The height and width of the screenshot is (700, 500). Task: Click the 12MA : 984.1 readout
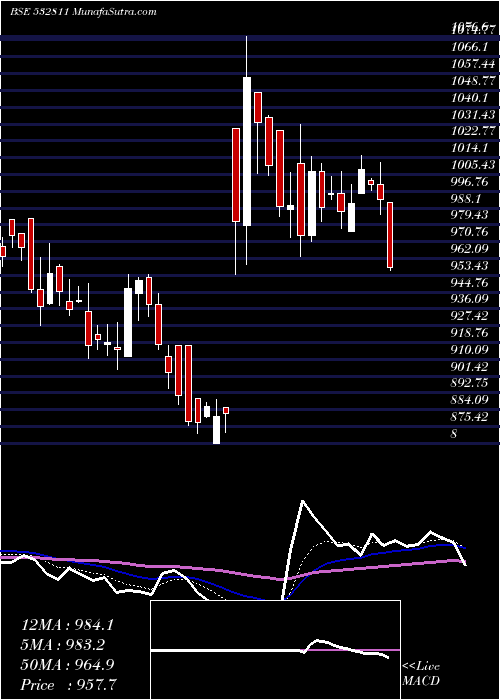tap(67, 625)
